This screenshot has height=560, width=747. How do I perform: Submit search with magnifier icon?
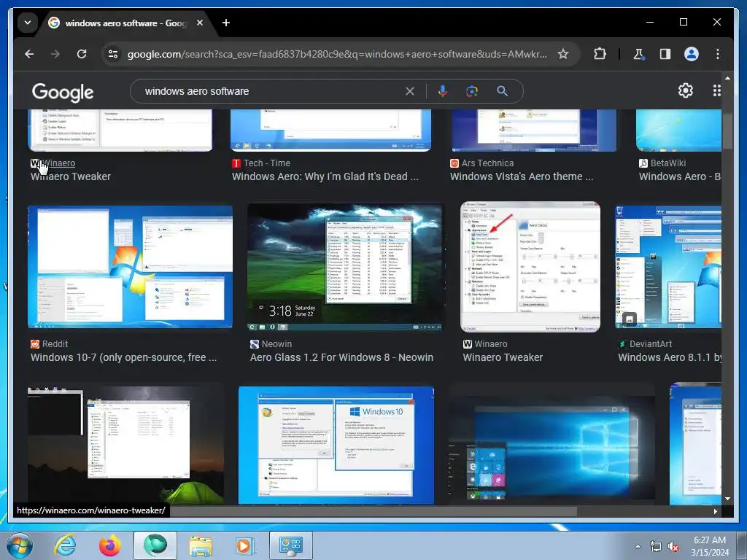point(502,91)
